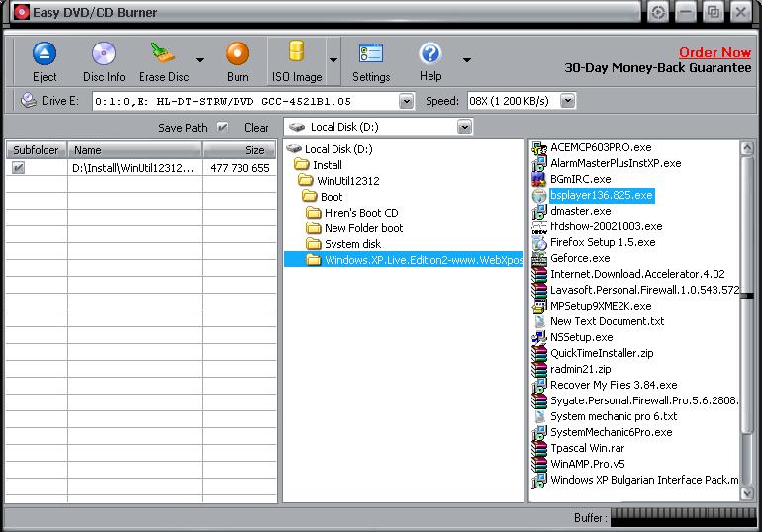This screenshot has width=762, height=532.
Task: Click the Eject toolbar icon
Action: coord(45,53)
